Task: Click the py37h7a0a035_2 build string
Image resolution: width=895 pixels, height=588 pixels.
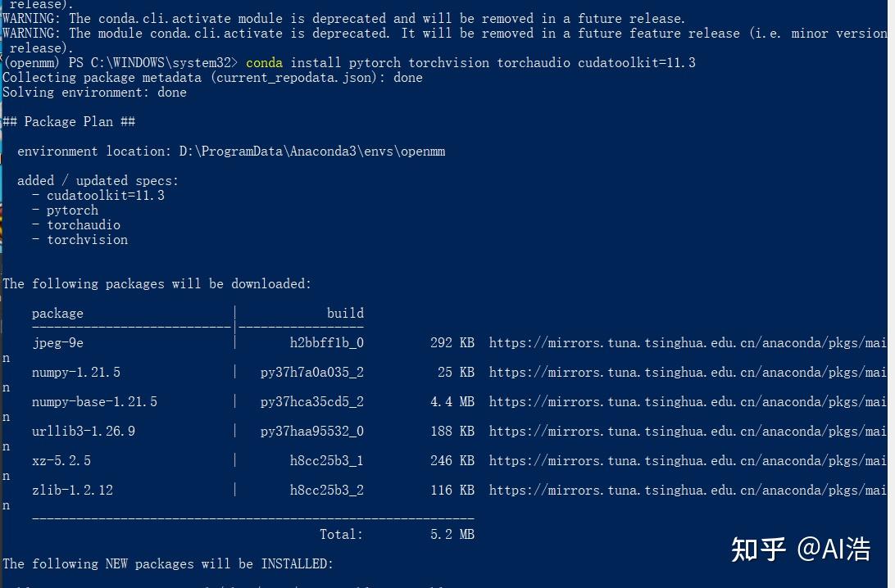Action: click(311, 373)
